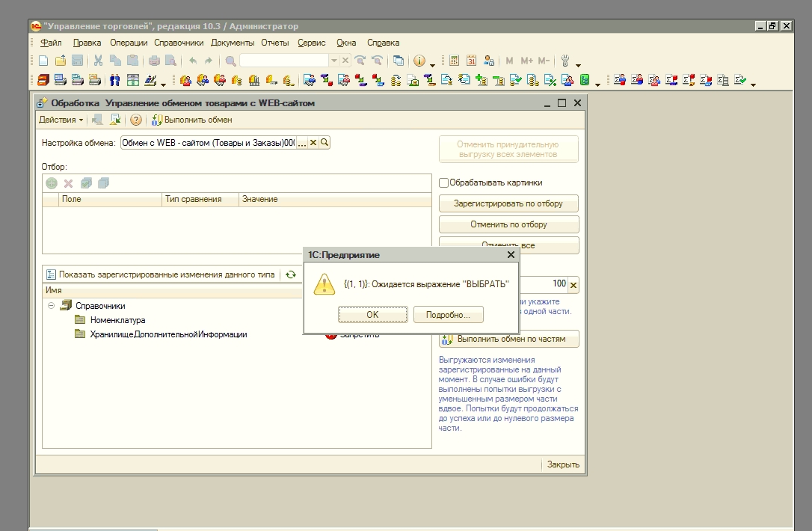Click Выполнить обмен in the toolbar
The image size is (812, 531).
click(192, 120)
